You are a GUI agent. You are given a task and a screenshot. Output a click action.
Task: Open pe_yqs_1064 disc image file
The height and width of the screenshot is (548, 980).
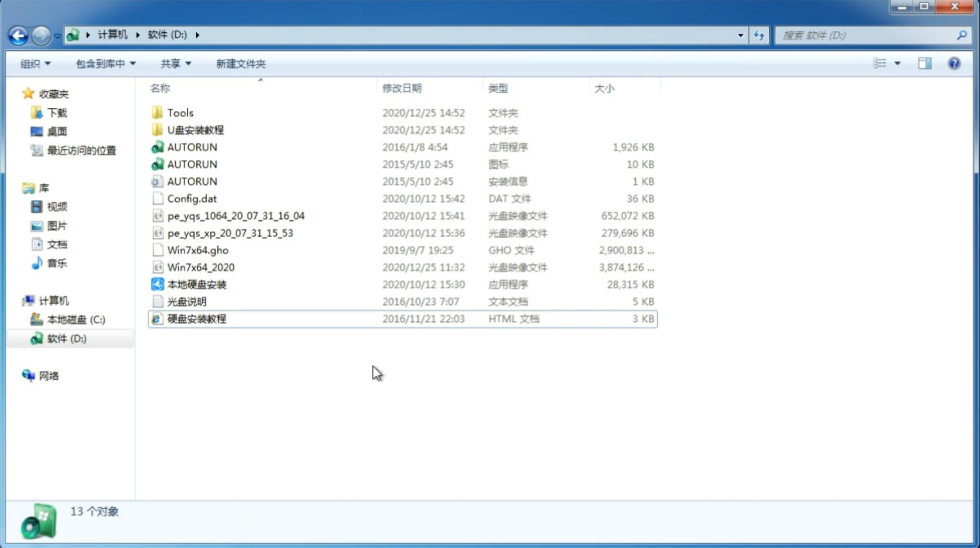(x=236, y=216)
